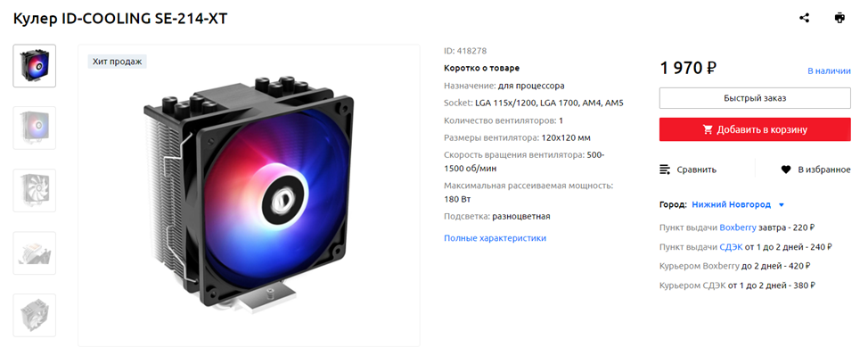
Task: Click the heart icon for В избранное
Action: tap(786, 170)
